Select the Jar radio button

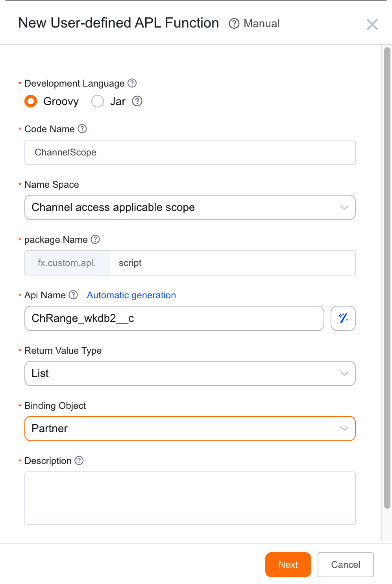[98, 101]
